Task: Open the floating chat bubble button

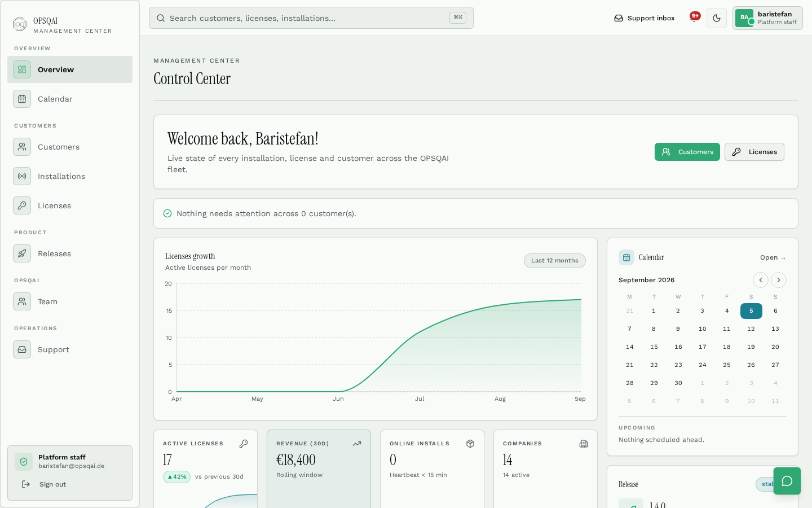Action: coord(787,481)
